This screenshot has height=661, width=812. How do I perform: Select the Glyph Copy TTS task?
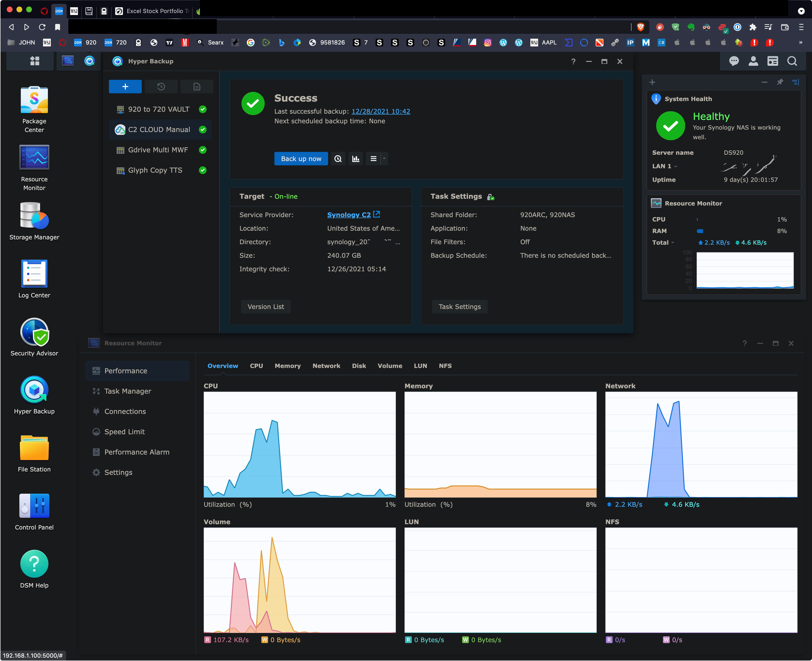(x=155, y=170)
